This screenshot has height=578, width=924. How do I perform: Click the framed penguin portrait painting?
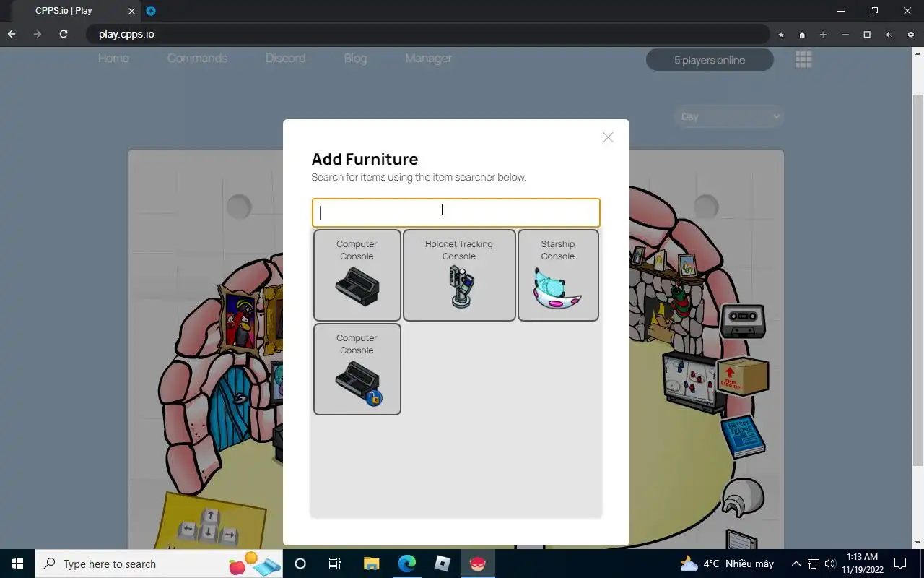click(239, 319)
